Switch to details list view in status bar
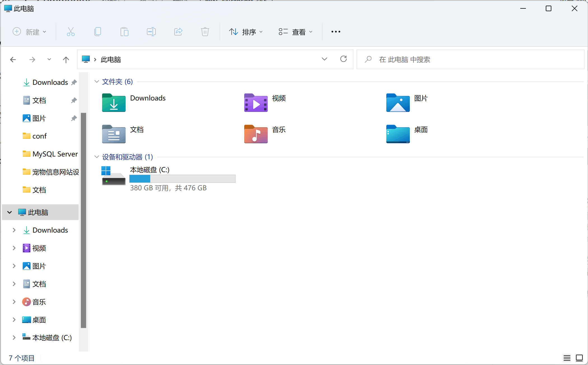 567,358
